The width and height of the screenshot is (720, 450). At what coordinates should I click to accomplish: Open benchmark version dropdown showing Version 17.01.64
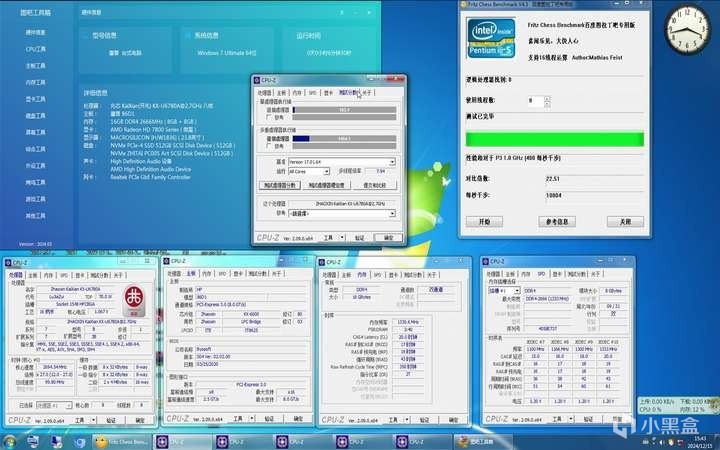click(x=342, y=162)
